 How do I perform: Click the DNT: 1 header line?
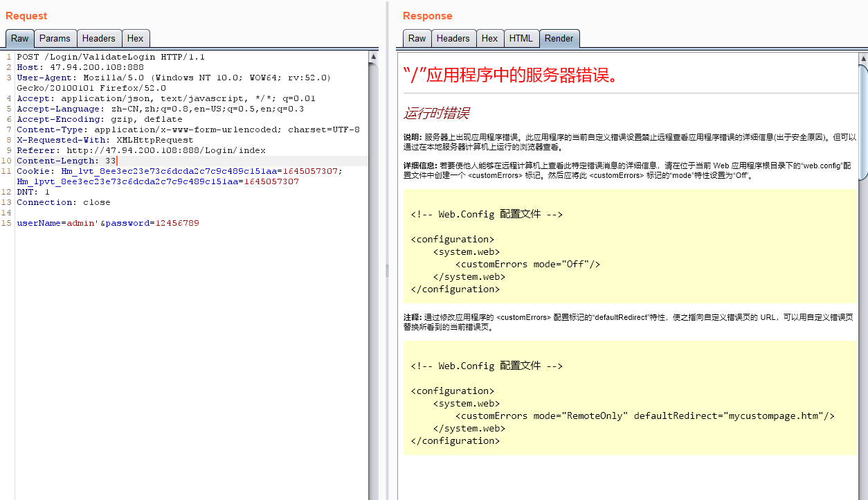coord(33,192)
